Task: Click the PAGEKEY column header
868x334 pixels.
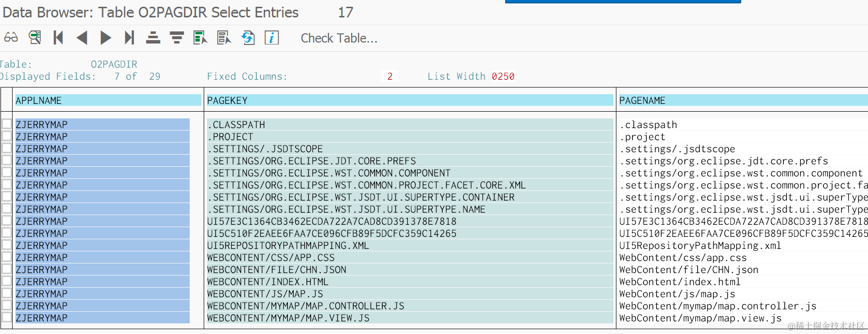Action: 410,100
